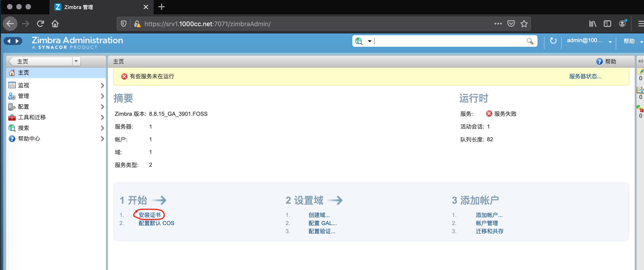This screenshot has height=270, width=644.
Task: Select 主页 in the navigation tree
Action: [x=56, y=73]
